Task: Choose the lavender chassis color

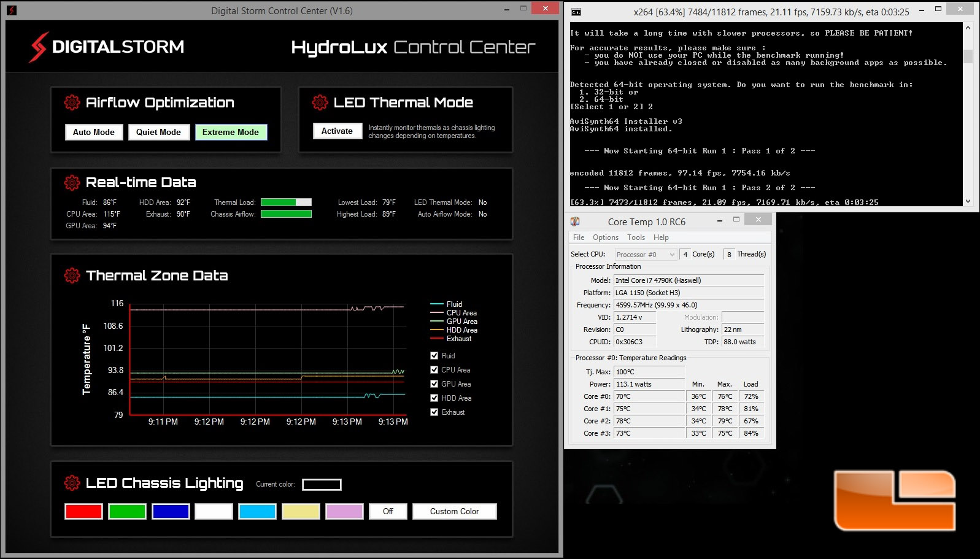Action: (x=344, y=511)
